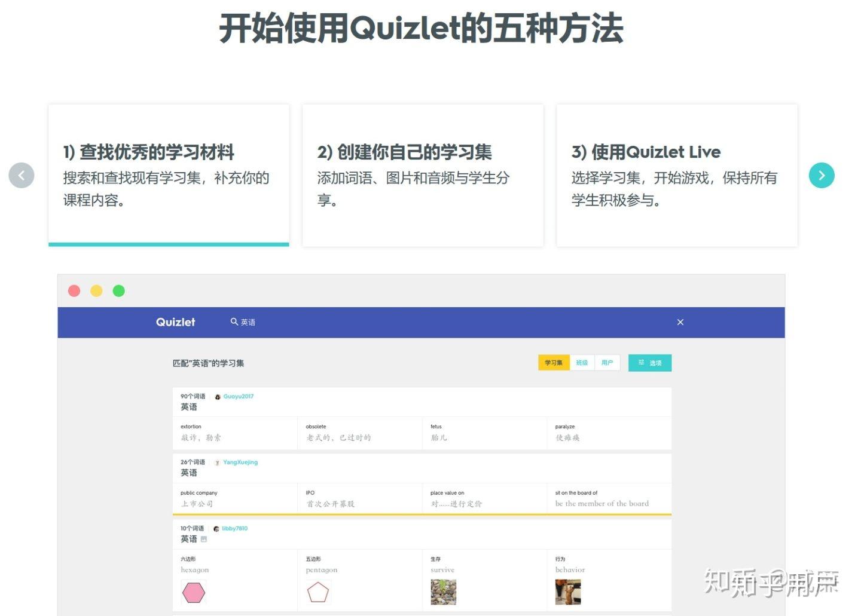Image resolution: width=861 pixels, height=616 pixels.
Task: Click YangXuejing's avatar icon
Action: click(218, 462)
